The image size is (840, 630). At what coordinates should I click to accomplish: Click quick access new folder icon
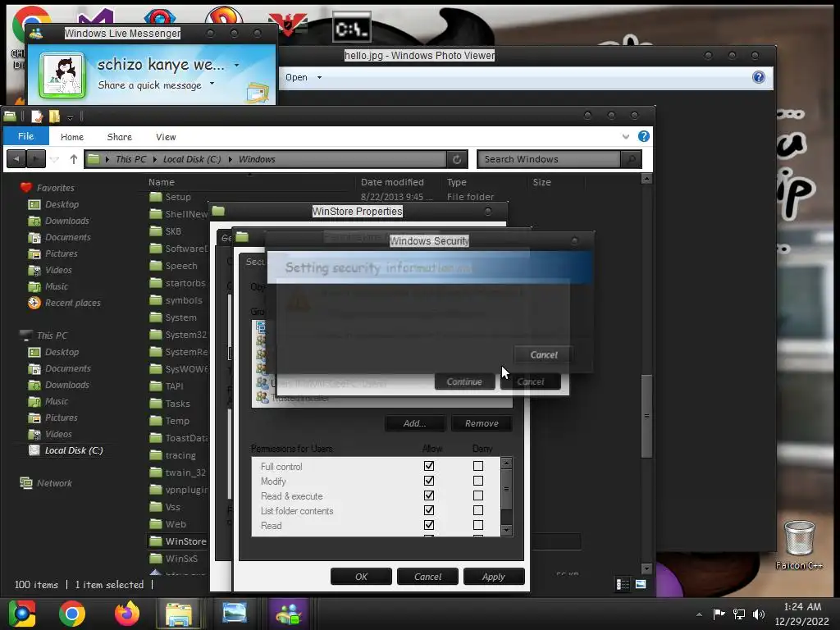(x=54, y=116)
